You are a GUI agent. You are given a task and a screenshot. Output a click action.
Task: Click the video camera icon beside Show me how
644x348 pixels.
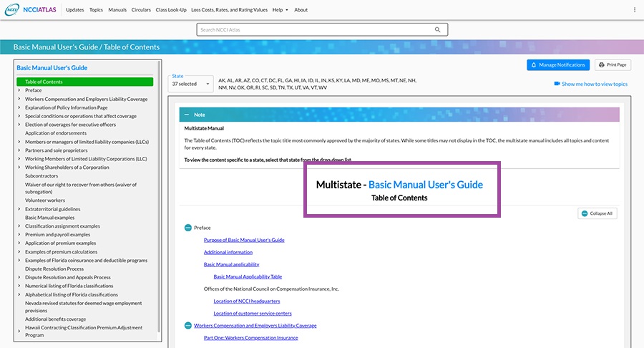coord(557,84)
